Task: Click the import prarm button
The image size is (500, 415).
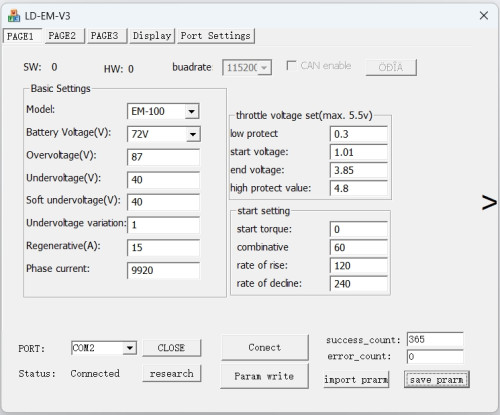Action: pos(356,379)
